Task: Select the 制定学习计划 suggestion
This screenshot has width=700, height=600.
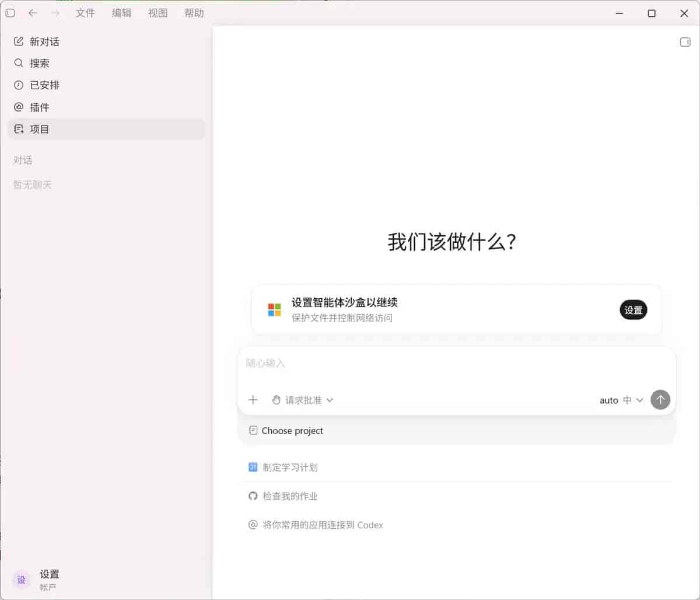Action: (457, 467)
